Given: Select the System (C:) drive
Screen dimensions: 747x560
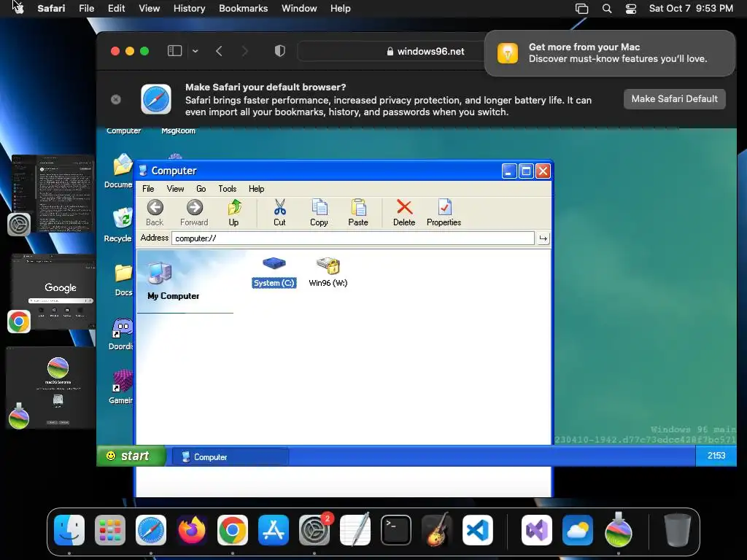Looking at the screenshot, I should (274, 273).
